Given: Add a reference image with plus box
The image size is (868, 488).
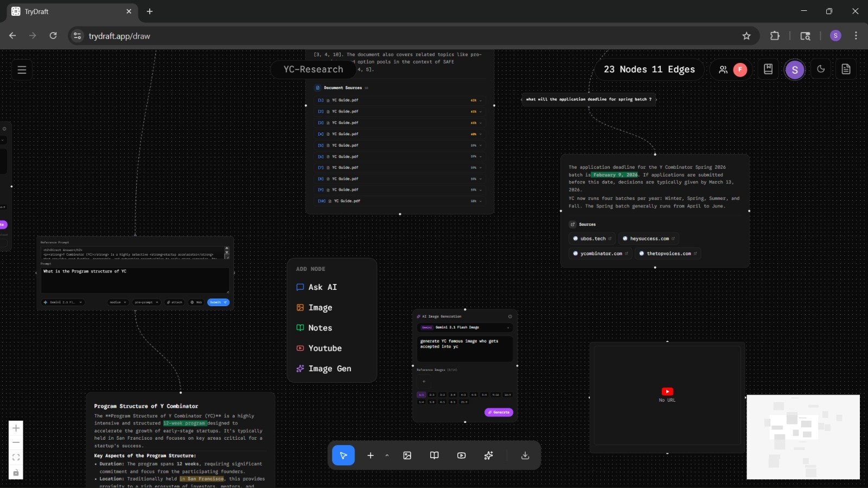Looking at the screenshot, I should (x=424, y=381).
